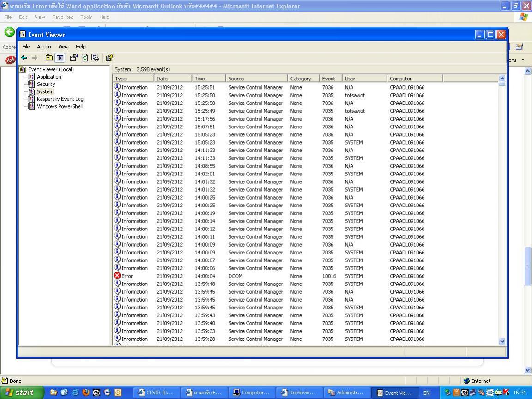Click the Export List toolbar icon
The height and width of the screenshot is (399, 532).
click(95, 58)
